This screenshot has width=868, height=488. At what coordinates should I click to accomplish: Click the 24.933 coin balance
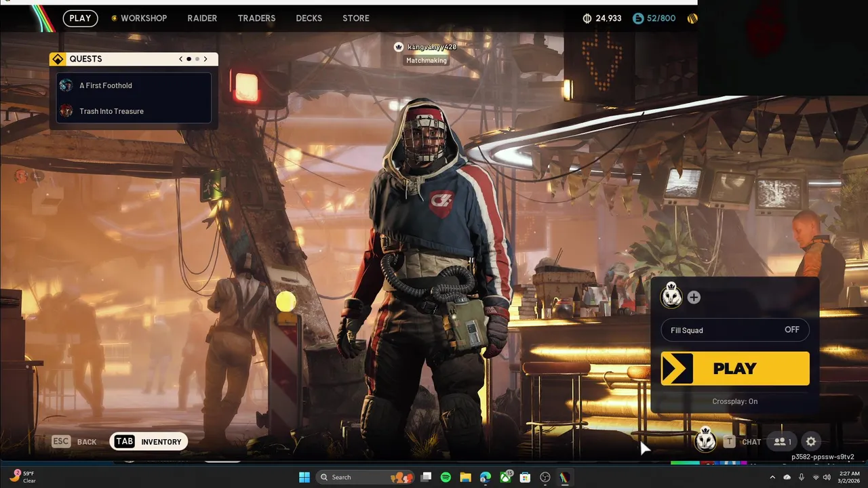pyautogui.click(x=608, y=18)
